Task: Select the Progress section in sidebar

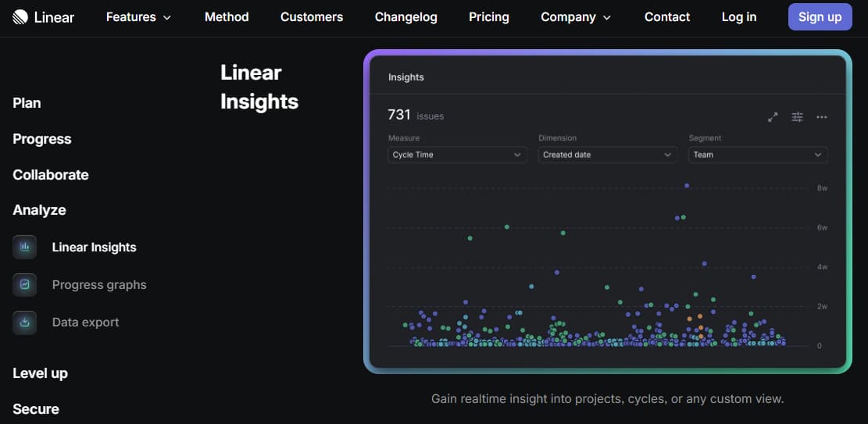Action: point(42,139)
